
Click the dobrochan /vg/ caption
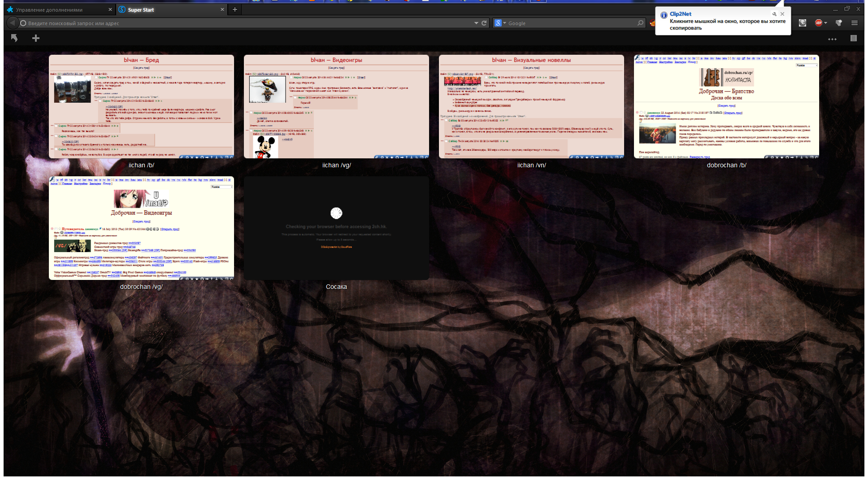tap(141, 287)
